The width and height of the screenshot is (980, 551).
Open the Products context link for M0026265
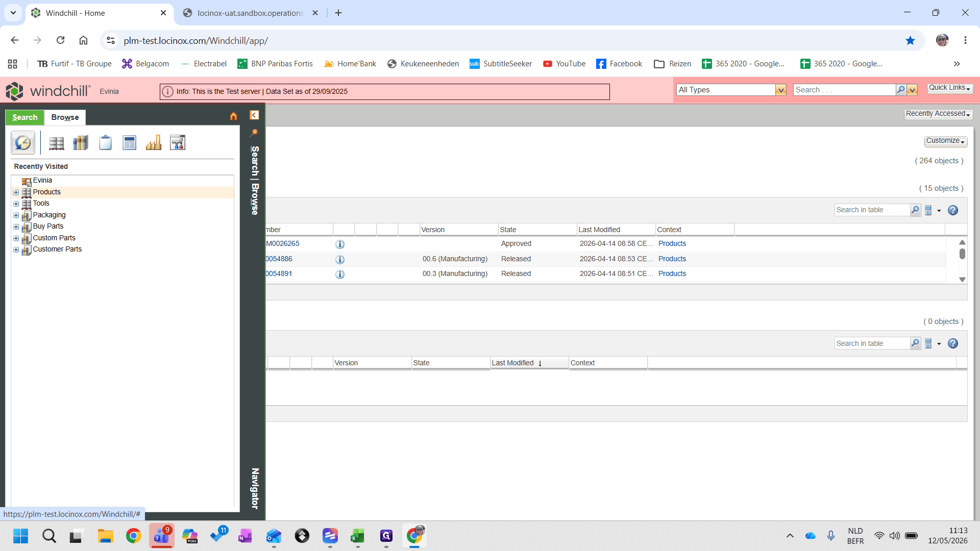tap(672, 244)
